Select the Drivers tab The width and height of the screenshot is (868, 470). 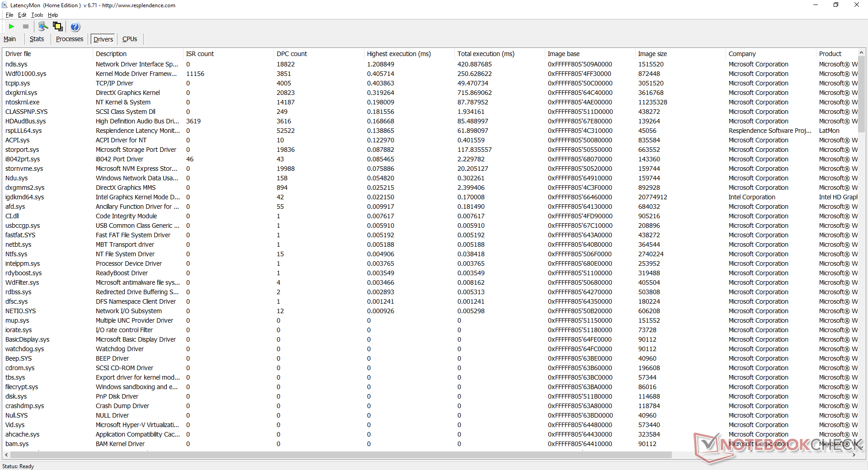click(103, 39)
